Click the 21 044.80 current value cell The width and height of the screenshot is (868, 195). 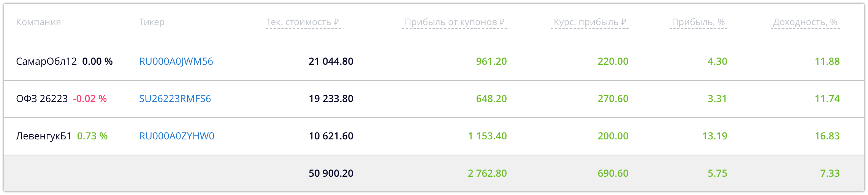[331, 61]
